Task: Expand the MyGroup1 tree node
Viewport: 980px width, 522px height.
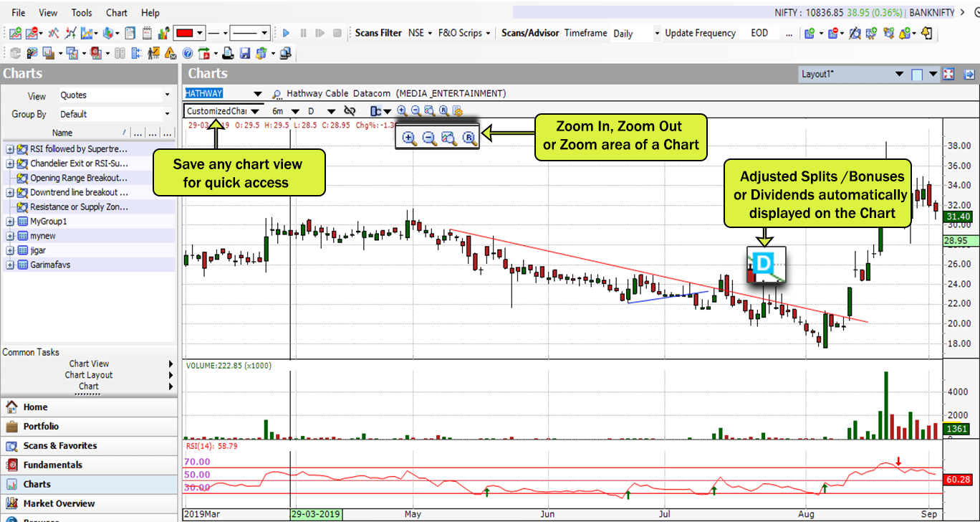Action: pyautogui.click(x=10, y=222)
